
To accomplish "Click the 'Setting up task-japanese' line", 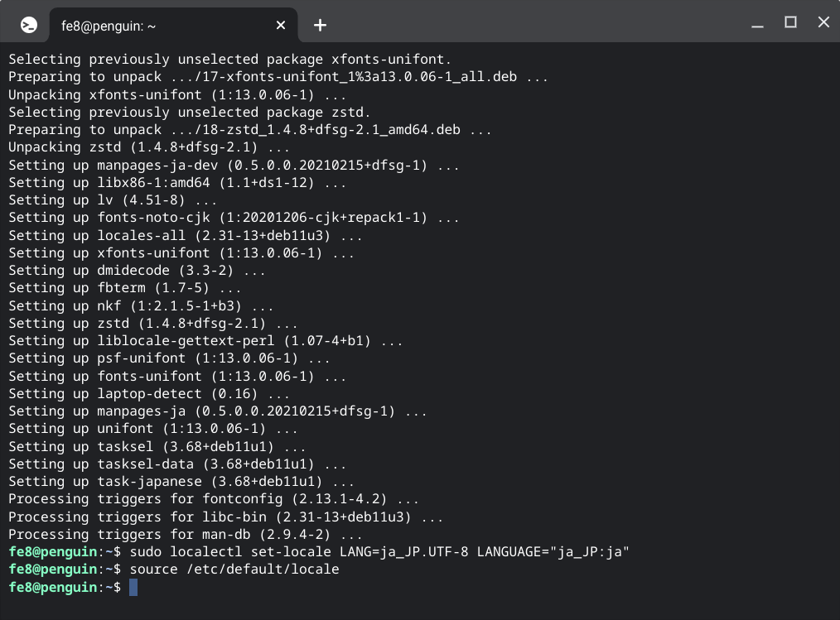I will [181, 482].
